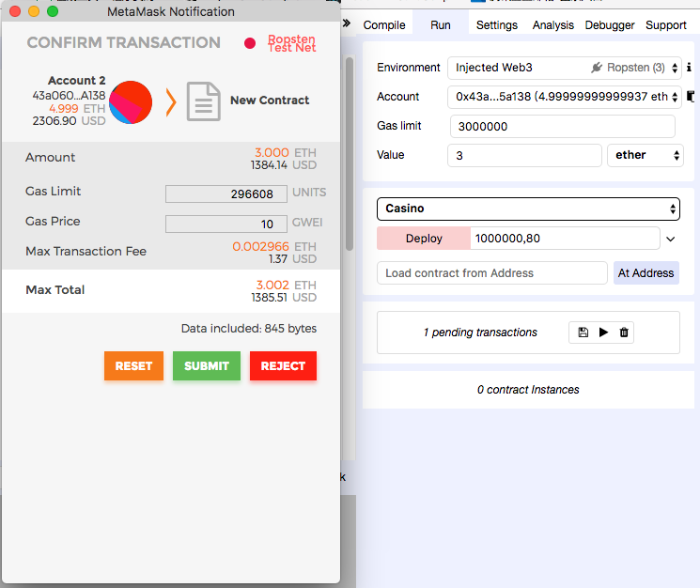Screen dimensions: 700x588
Task: Open the Debugger tab
Action: [x=610, y=25]
